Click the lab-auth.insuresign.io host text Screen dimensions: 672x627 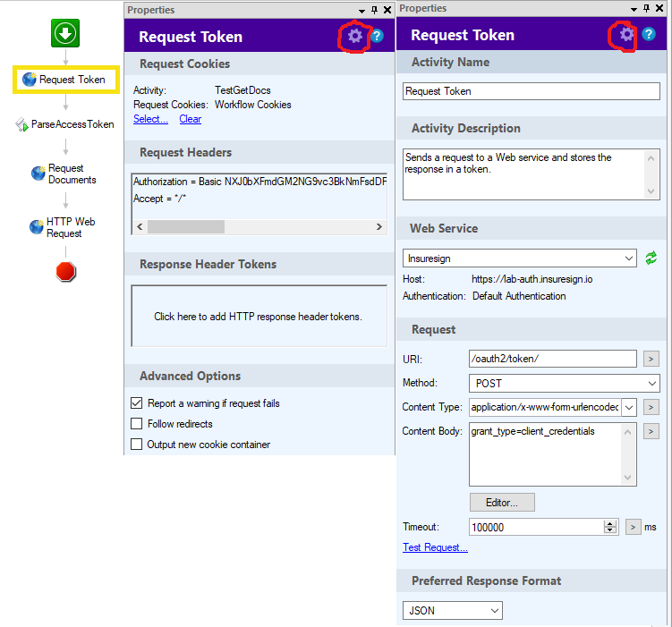[x=532, y=279]
